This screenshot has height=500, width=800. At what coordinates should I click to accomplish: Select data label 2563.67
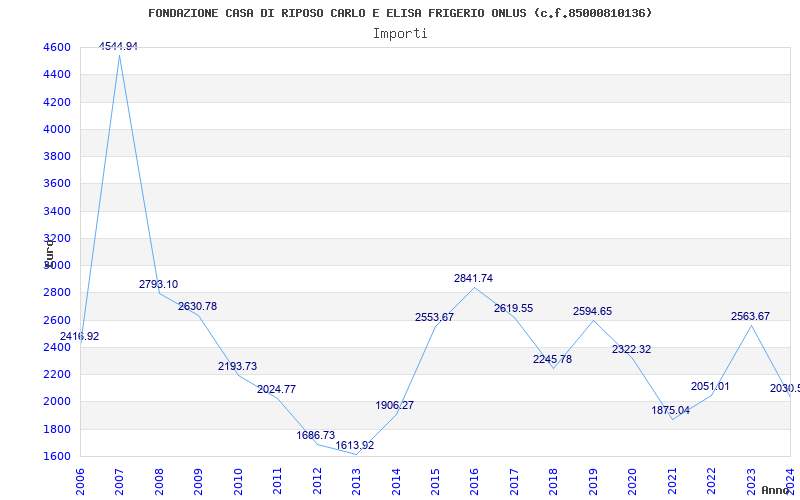751,316
